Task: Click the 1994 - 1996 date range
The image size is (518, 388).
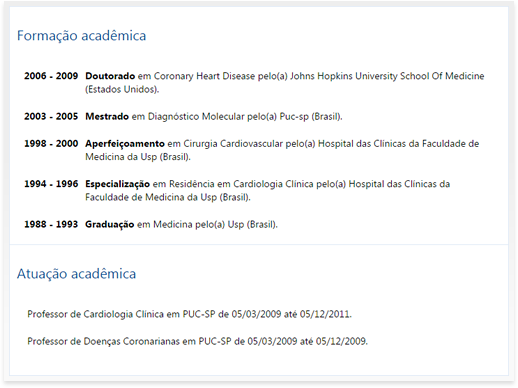Action: pos(51,184)
